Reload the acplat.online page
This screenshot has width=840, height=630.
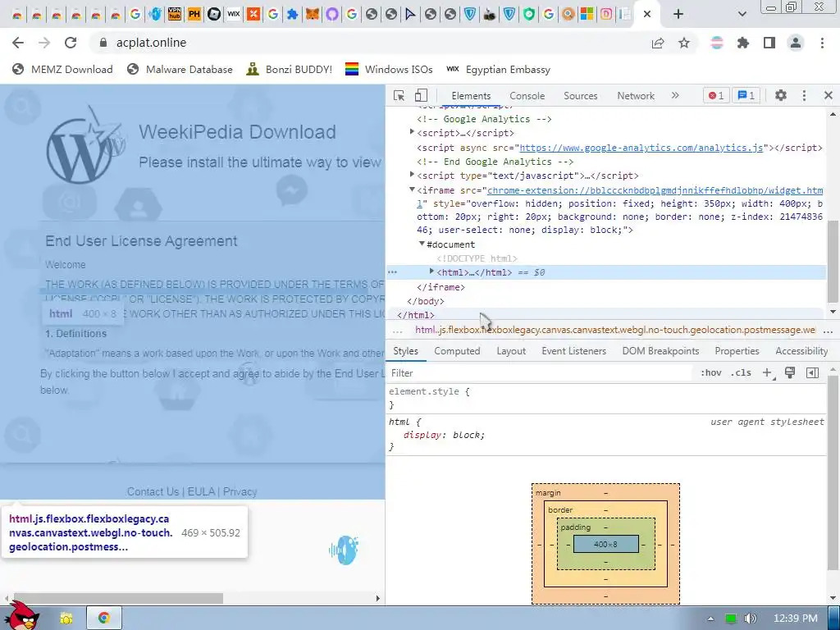click(71, 43)
